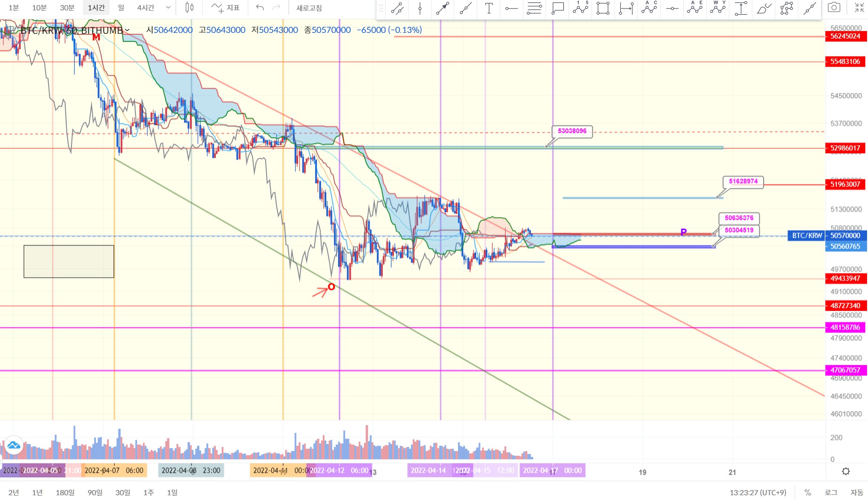Open the 지표 indicators menu

pyautogui.click(x=225, y=8)
